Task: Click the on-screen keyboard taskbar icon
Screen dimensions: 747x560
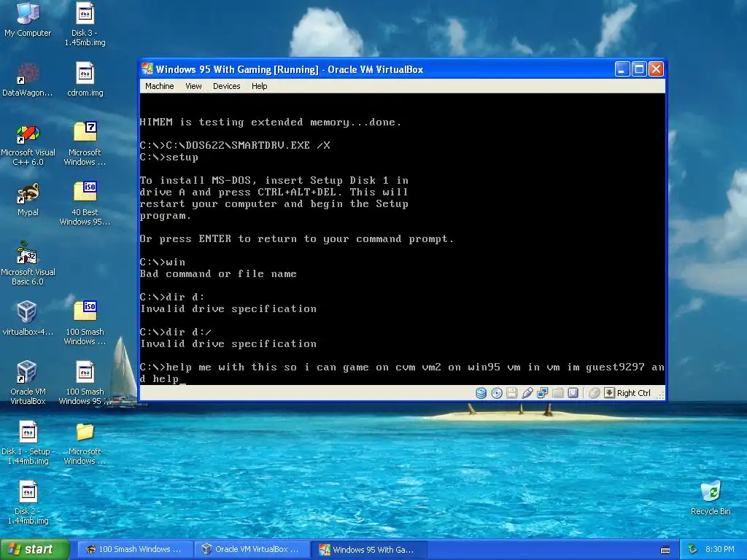Action: click(665, 550)
